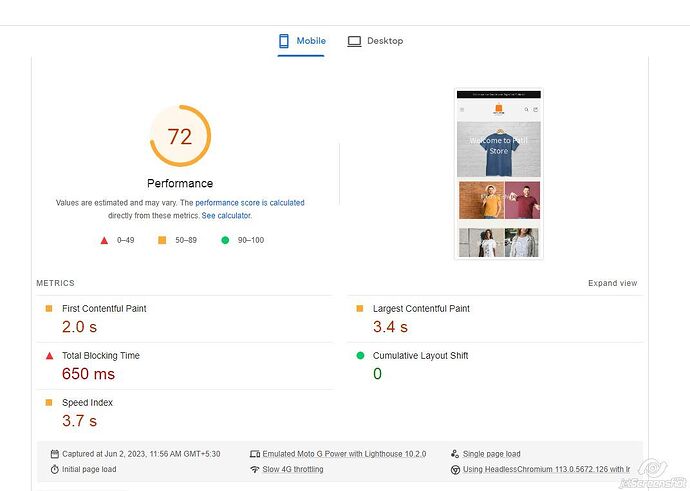Click the green circle 90–100 legend icon

(x=225, y=240)
